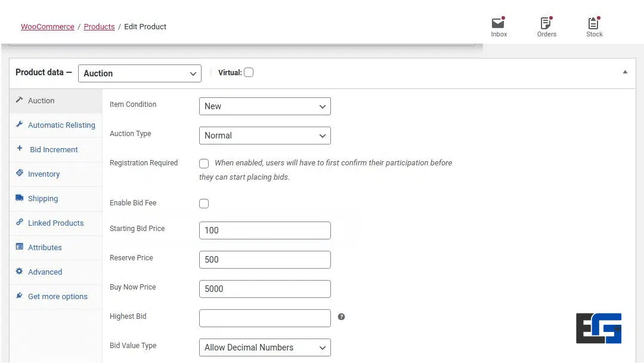Click into the Starting Bid Price field
The width and height of the screenshot is (644, 363).
265,230
